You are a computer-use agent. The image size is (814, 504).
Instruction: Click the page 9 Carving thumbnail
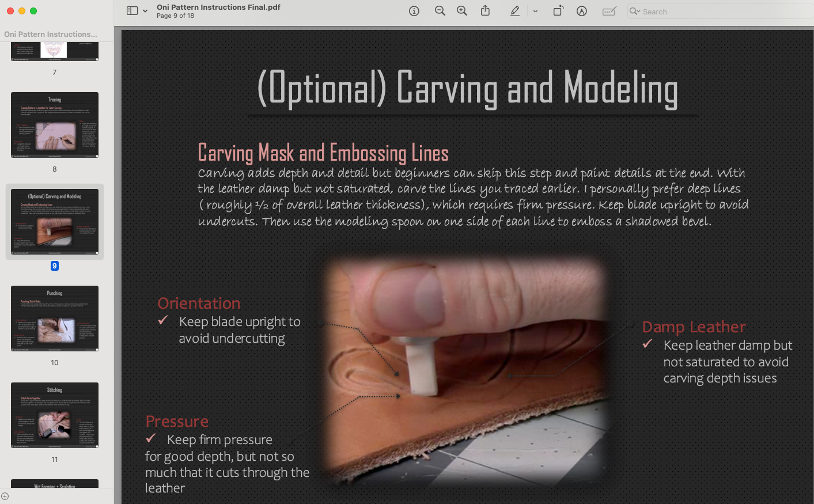click(x=55, y=222)
